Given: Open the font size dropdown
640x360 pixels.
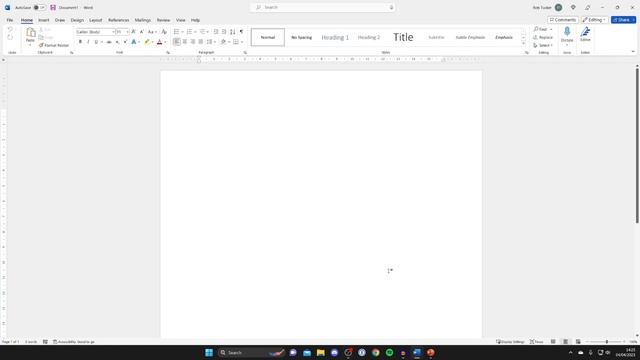Looking at the screenshot, I should point(127,32).
